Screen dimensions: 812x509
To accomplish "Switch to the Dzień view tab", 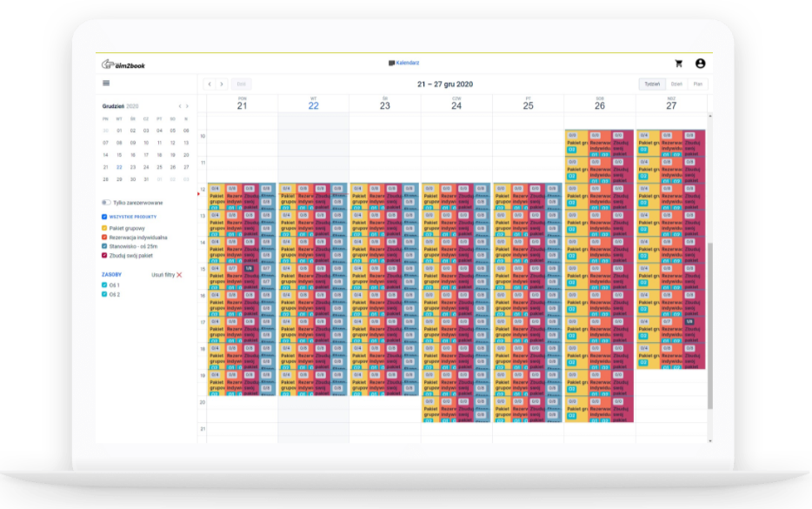I will [x=676, y=84].
